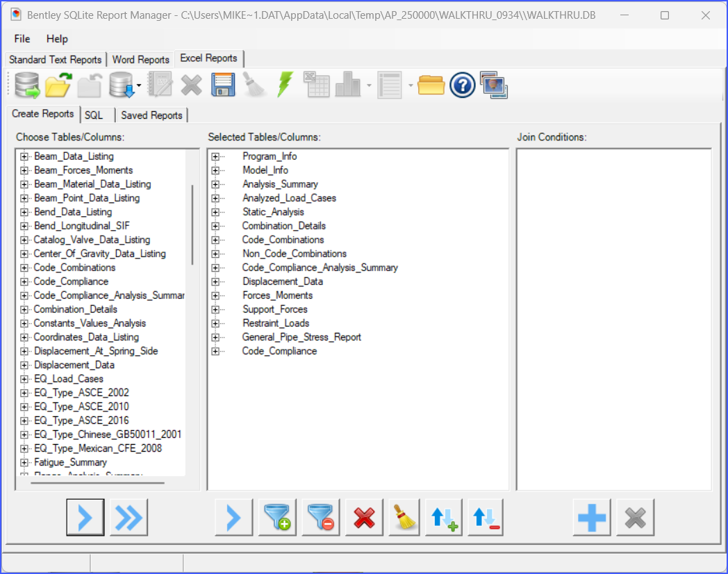Select Model_Info in Selected Tables

(265, 170)
